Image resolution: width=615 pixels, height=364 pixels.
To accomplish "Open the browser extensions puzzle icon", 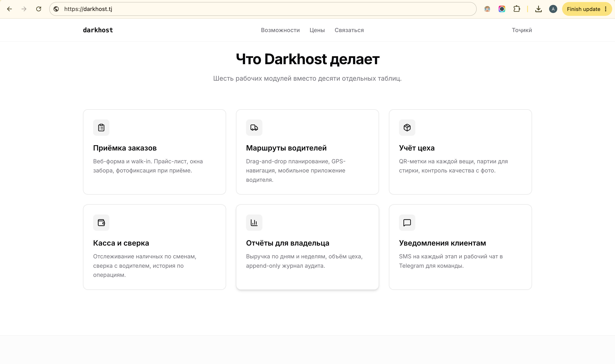I will 517,9.
